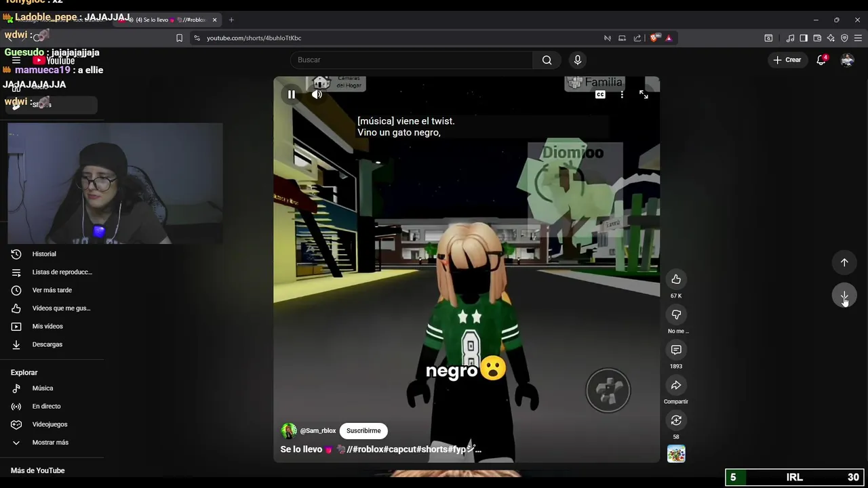868x488 pixels.
Task: Bookmark the page with the bookmark icon
Action: [x=179, y=38]
